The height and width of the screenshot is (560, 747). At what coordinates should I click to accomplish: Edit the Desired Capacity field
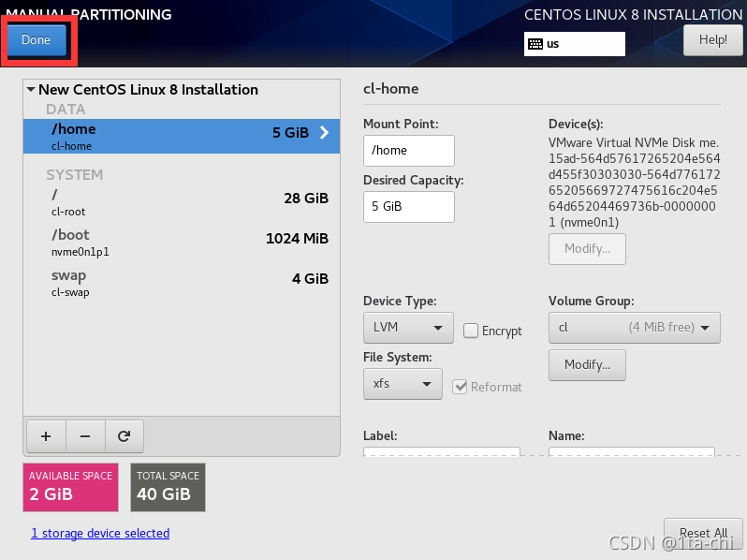point(409,207)
